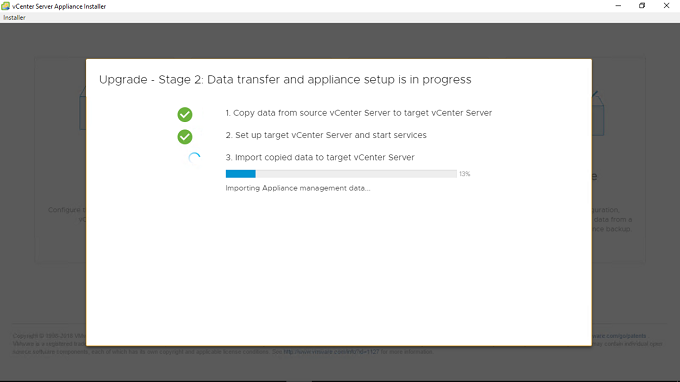680x382 pixels.
Task: Open the vmware.com info id=1127 link
Action: (x=331, y=352)
